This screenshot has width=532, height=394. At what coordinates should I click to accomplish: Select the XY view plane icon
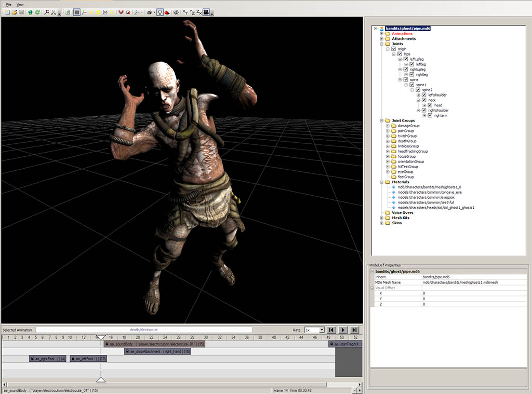click(x=185, y=12)
